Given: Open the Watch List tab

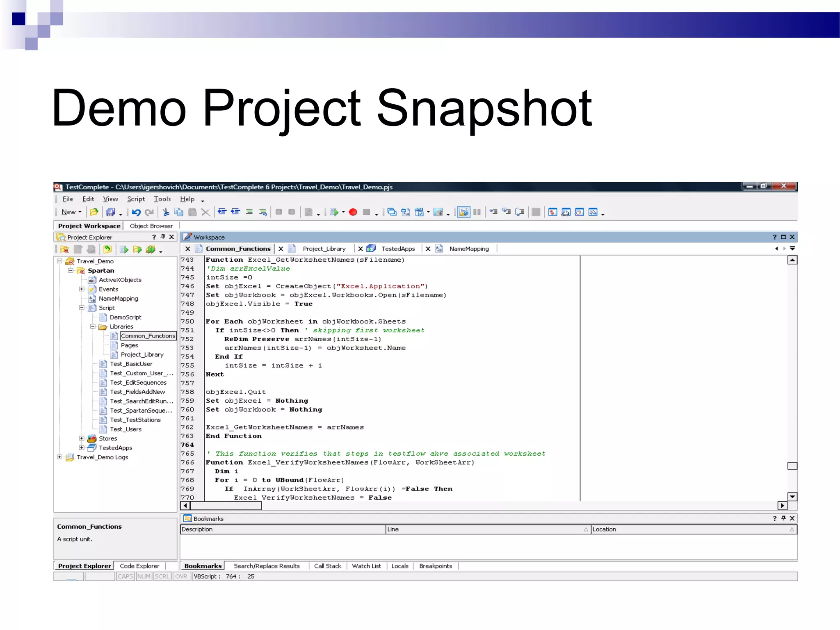Looking at the screenshot, I should (366, 566).
